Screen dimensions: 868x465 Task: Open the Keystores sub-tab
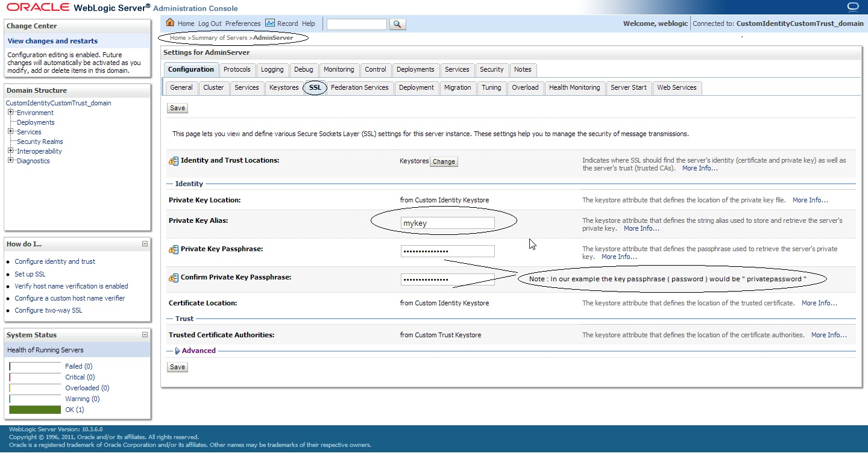coord(284,88)
